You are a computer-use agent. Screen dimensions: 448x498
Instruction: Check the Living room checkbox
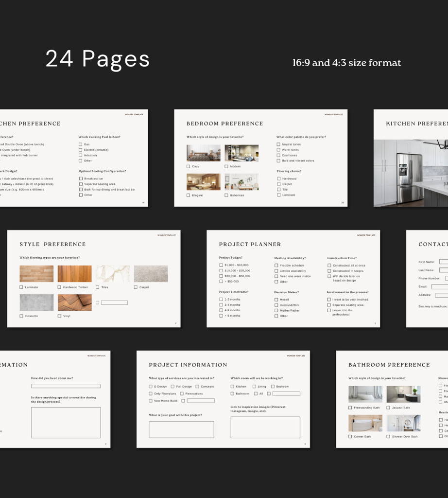254,387
